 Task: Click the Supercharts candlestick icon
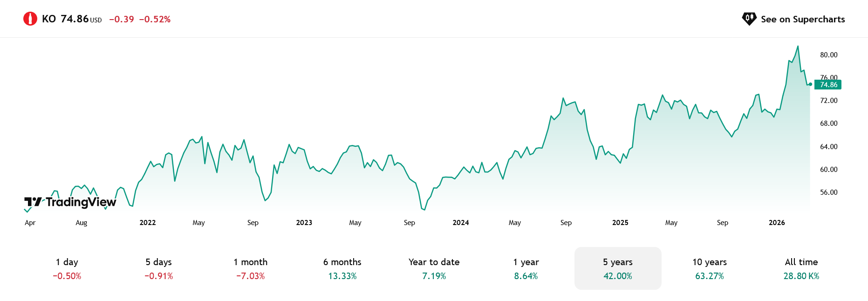pos(749,19)
